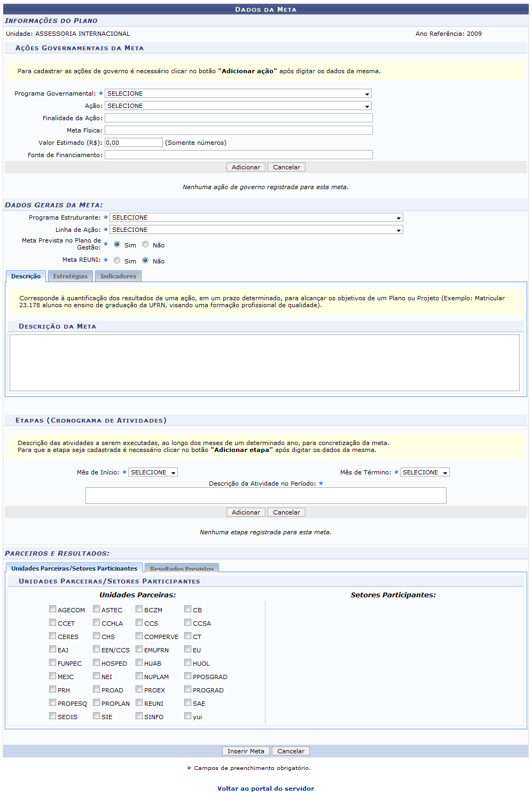This screenshot has width=532, height=795.
Task: Open the Linha de Ação dropdown
Action: tap(256, 230)
